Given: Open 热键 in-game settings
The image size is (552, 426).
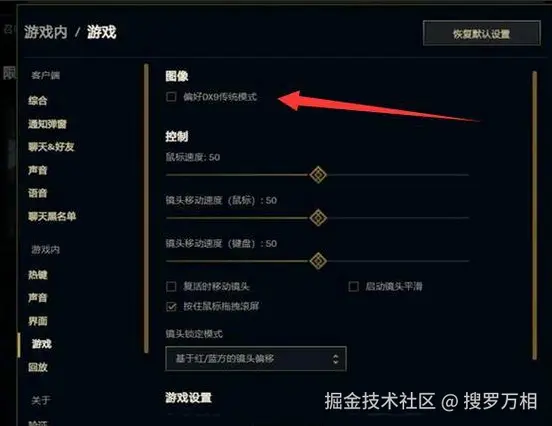Looking at the screenshot, I should click(38, 275).
